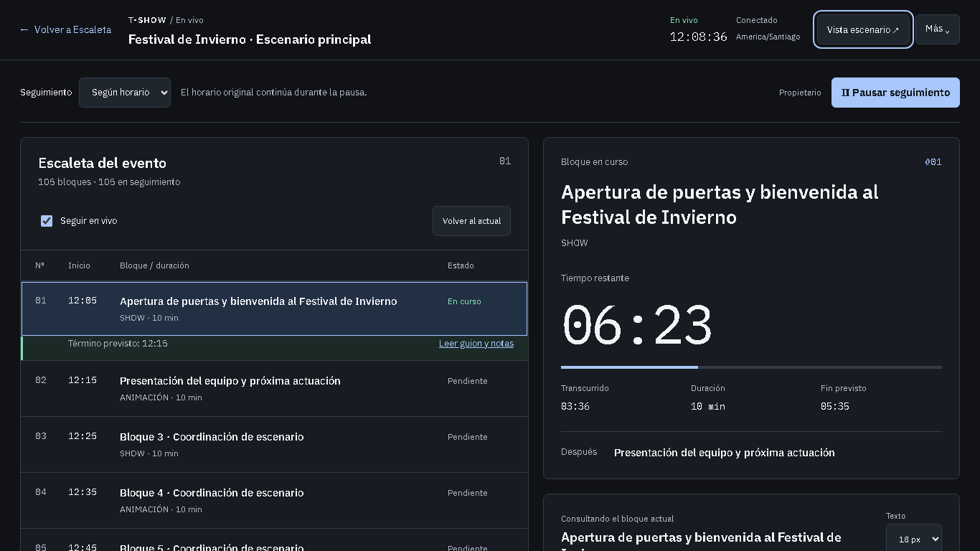Select block 02 Presentación del equipo row
This screenshot has width=980, height=551.
click(x=274, y=388)
